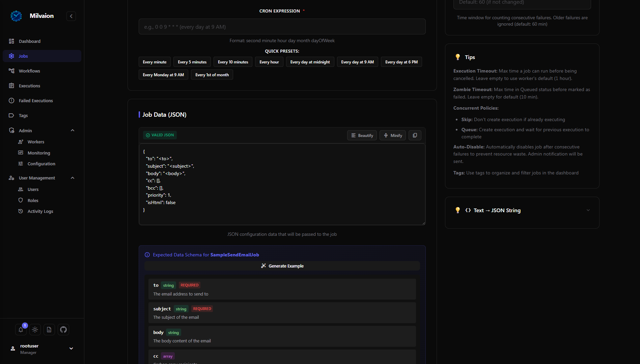Viewport: 640px width, 364px height.
Task: Click the info icon beside Expected Data Schema
Action: (147, 255)
